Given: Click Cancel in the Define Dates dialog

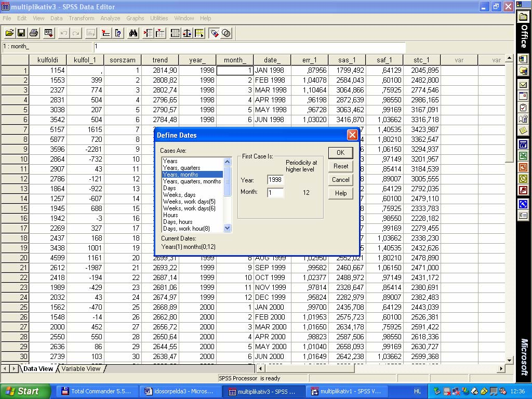Looking at the screenshot, I should (x=341, y=180).
